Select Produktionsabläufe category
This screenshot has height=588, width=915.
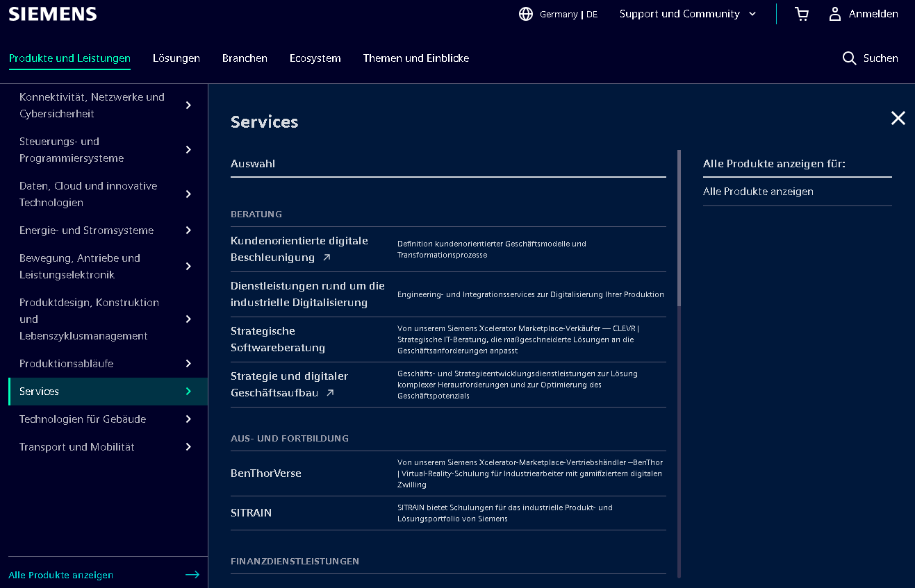(x=66, y=364)
